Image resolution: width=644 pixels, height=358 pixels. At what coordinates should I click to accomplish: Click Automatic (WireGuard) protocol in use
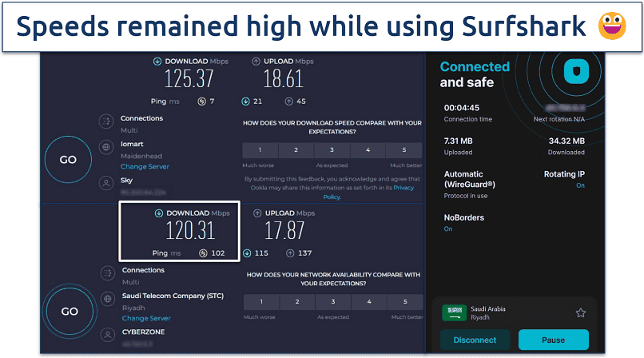pos(470,180)
